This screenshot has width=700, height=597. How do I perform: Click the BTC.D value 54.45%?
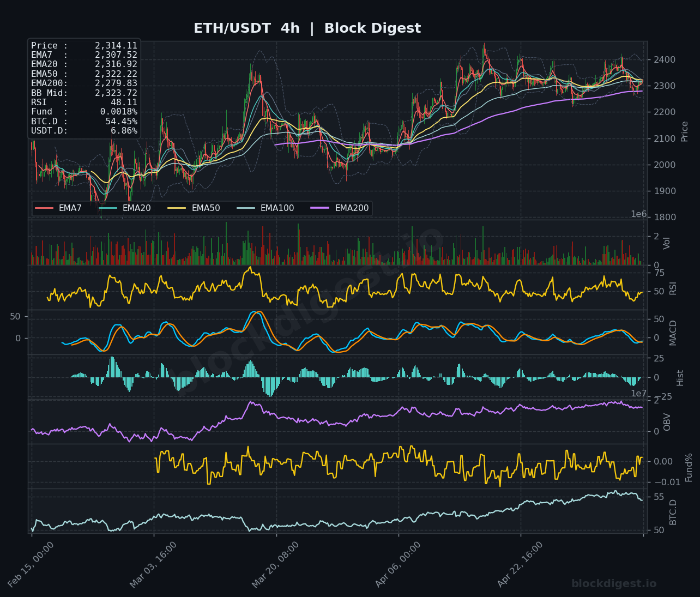point(122,122)
